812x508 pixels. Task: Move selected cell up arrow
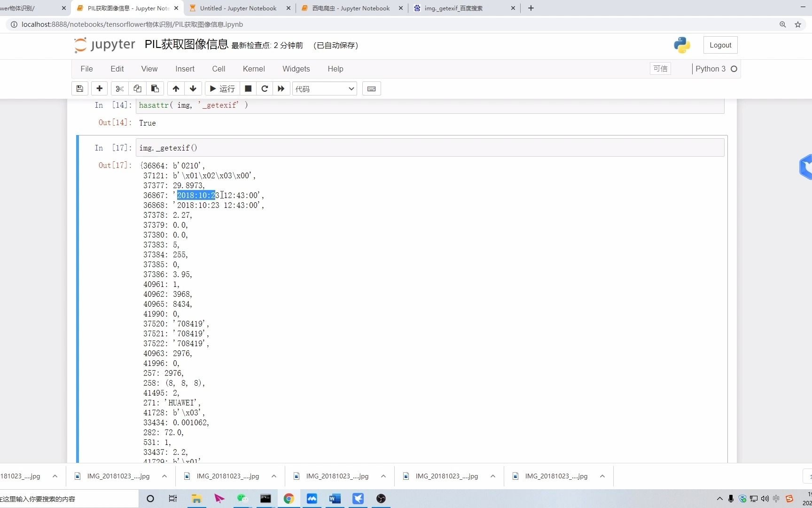[x=176, y=89]
